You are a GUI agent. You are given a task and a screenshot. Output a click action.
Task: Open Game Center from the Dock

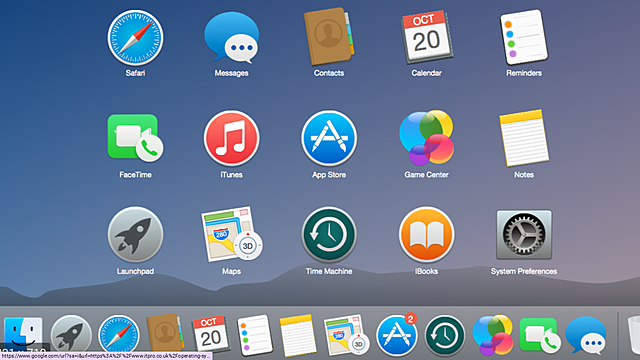[x=493, y=335]
